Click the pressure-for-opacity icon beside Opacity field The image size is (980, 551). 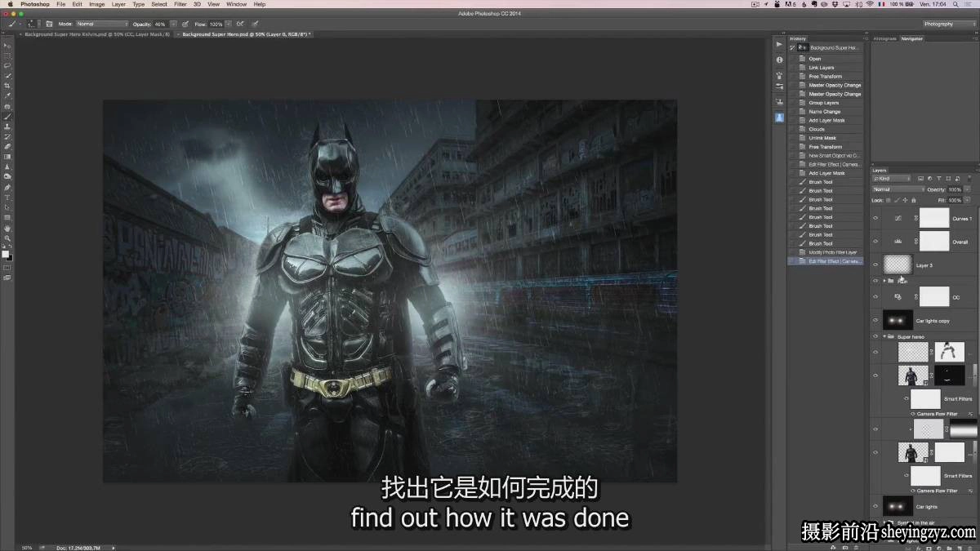coord(186,24)
